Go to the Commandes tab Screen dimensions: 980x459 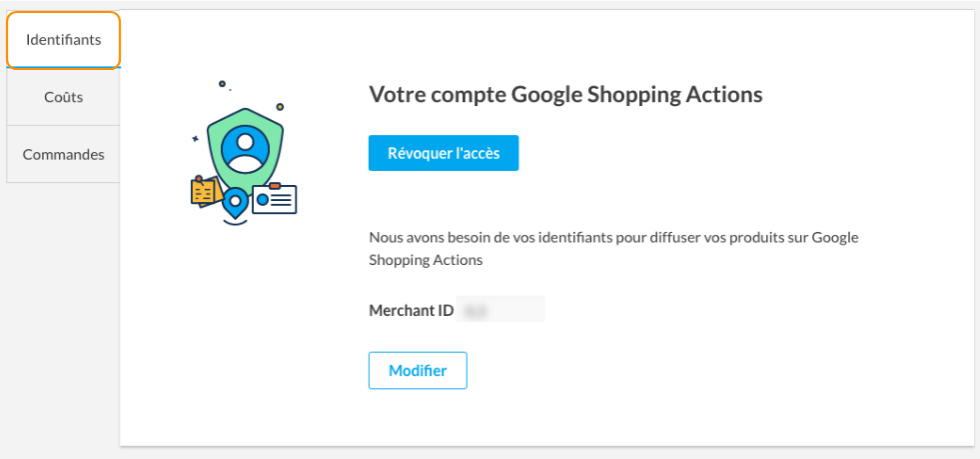click(x=64, y=154)
